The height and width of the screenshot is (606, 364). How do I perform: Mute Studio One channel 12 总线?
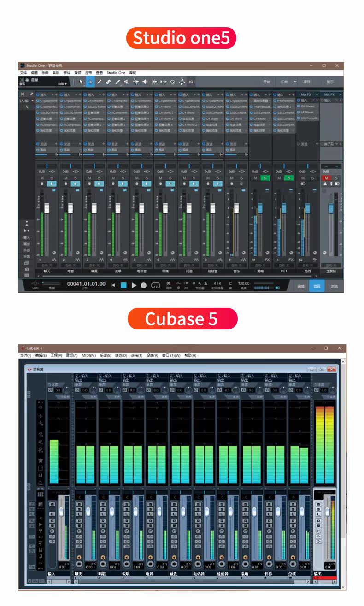(303, 178)
